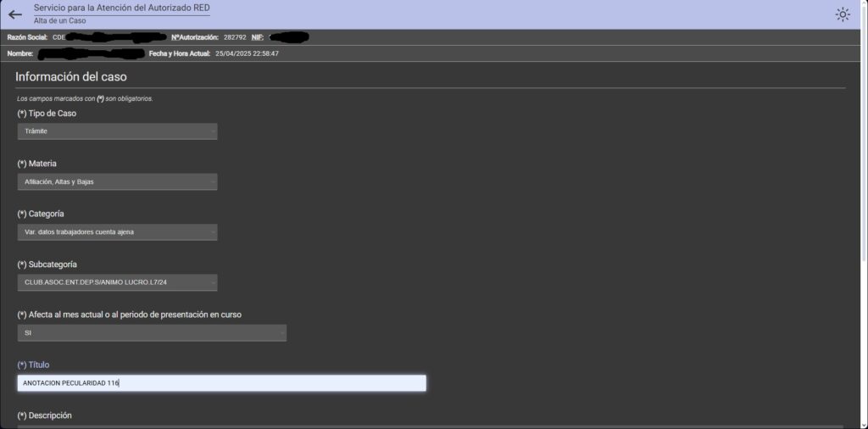
Task: Open the Categoría dropdown
Action: (117, 231)
